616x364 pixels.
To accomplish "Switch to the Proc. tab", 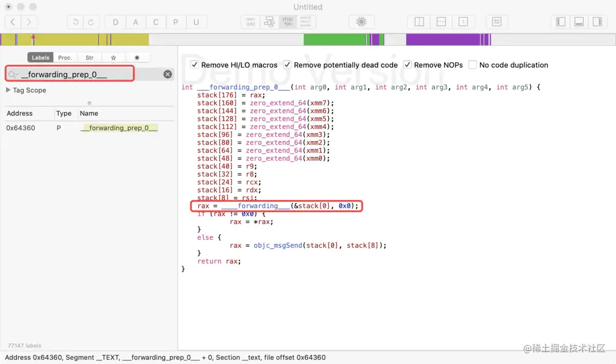I will [x=65, y=57].
